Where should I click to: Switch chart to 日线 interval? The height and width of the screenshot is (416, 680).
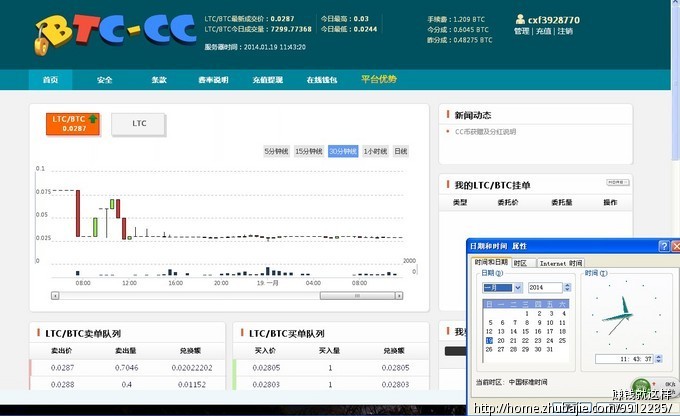point(400,151)
